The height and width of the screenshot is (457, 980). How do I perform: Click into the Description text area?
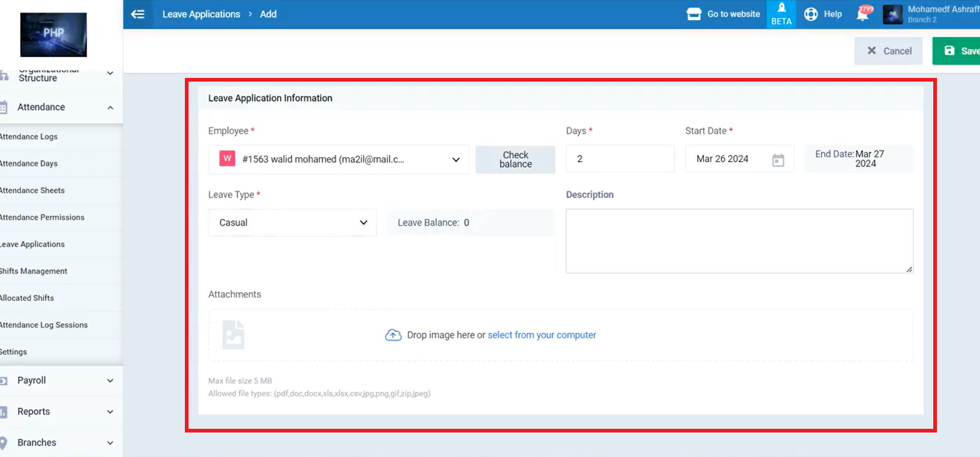click(739, 241)
